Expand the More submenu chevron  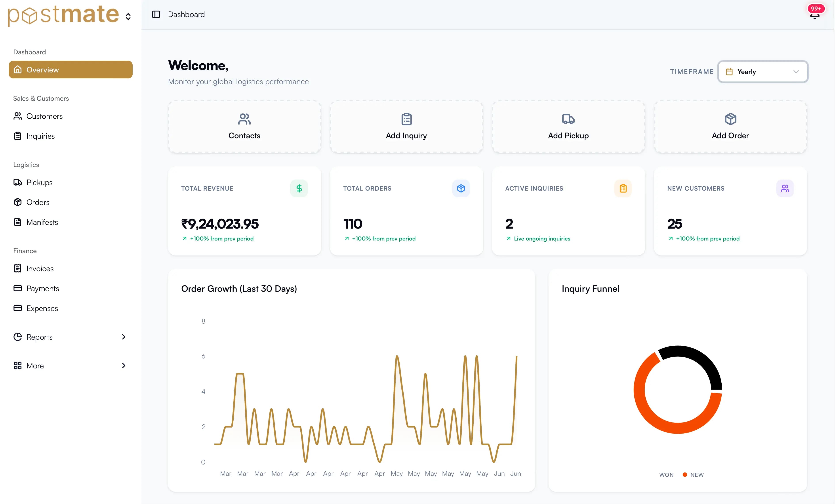[124, 366]
